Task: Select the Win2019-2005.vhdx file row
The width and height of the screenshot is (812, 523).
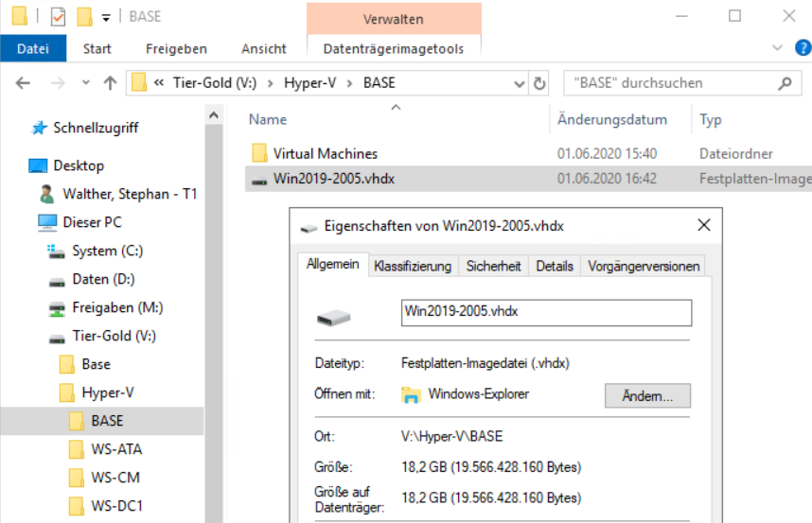Action: coord(528,179)
